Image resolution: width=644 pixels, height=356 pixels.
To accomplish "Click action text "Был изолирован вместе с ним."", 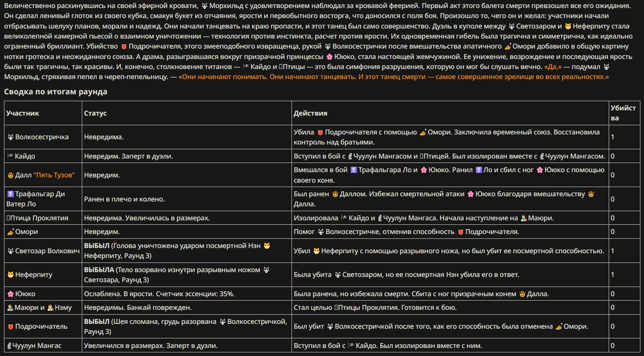I will click(431, 346).
